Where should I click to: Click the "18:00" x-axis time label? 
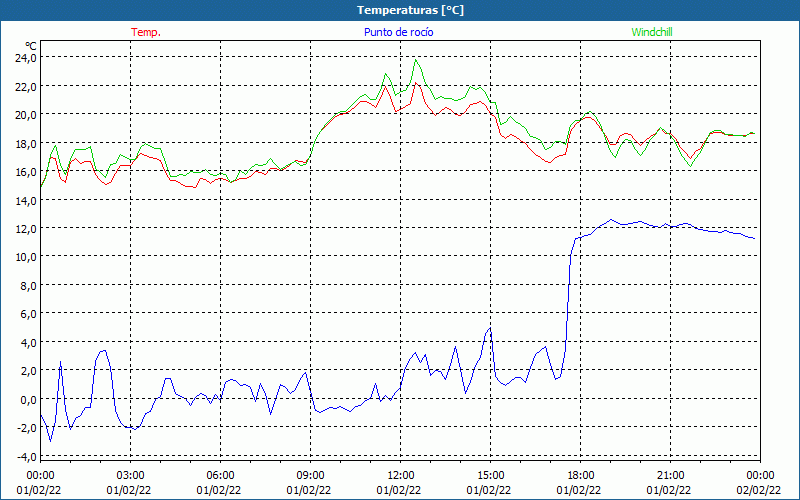click(x=581, y=476)
